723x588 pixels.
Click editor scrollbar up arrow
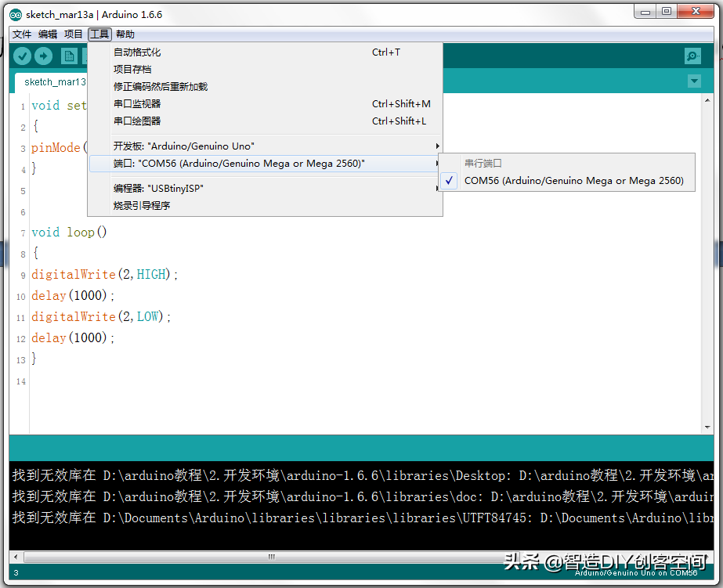point(707,100)
